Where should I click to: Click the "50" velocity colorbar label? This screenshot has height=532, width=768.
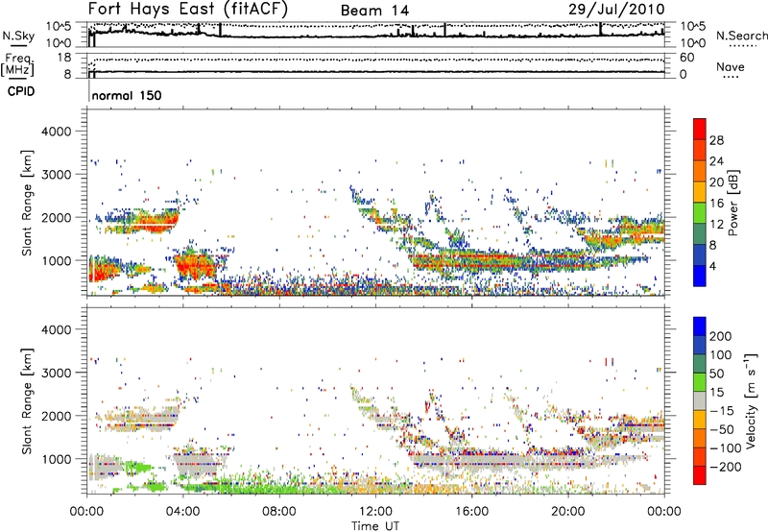click(x=717, y=374)
